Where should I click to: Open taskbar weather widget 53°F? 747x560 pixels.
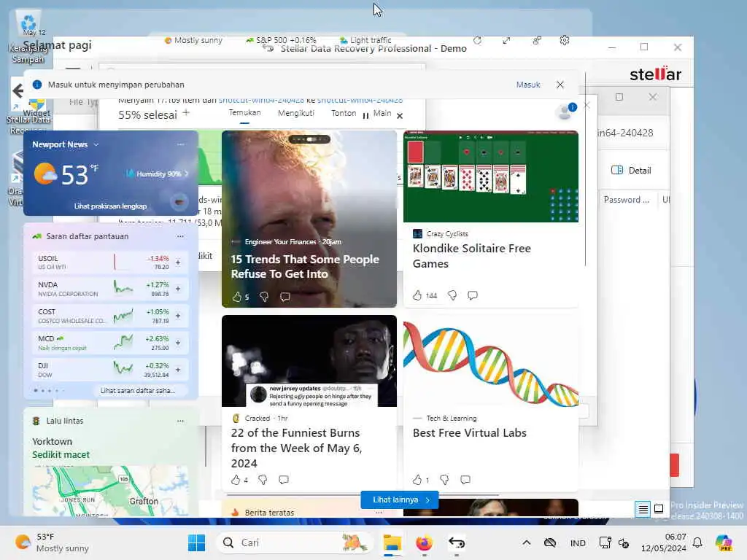(52, 542)
